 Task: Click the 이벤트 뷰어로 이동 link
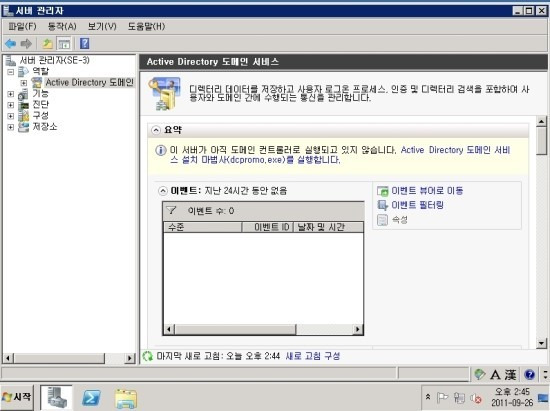click(427, 190)
